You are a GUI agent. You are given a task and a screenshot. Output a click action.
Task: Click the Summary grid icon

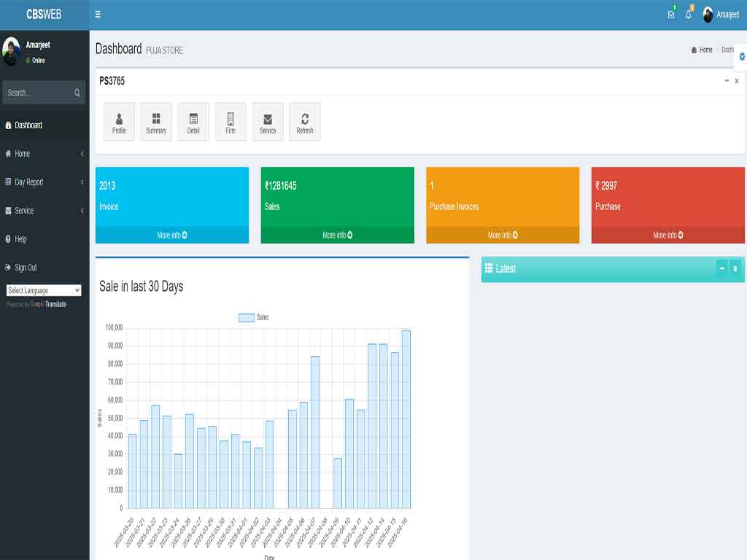click(156, 122)
